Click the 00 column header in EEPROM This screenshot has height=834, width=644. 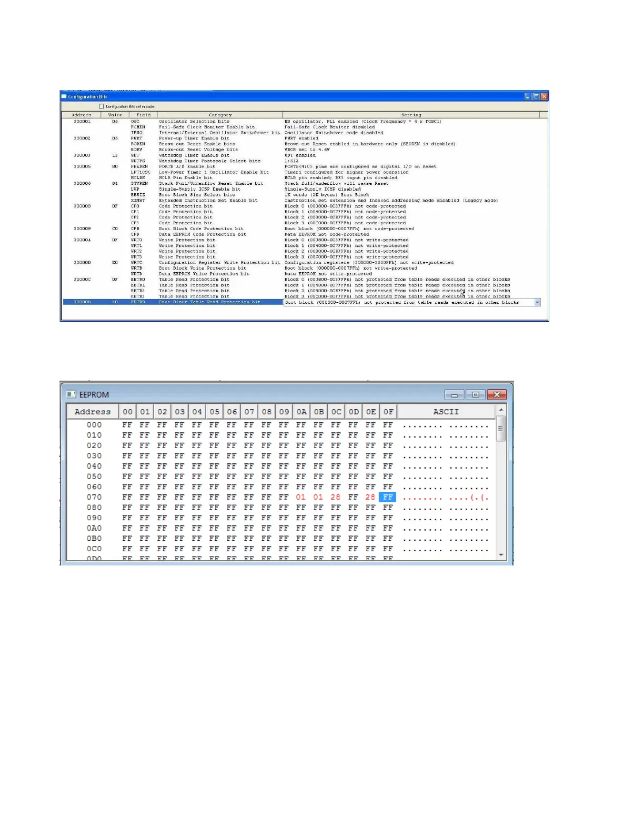click(x=128, y=412)
